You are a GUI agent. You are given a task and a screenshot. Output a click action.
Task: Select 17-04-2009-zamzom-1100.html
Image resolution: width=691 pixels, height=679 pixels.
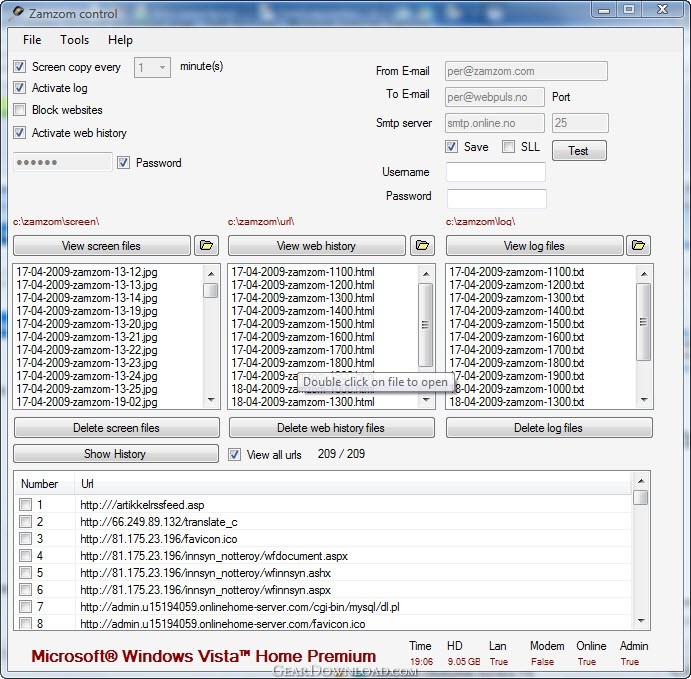[x=303, y=272]
